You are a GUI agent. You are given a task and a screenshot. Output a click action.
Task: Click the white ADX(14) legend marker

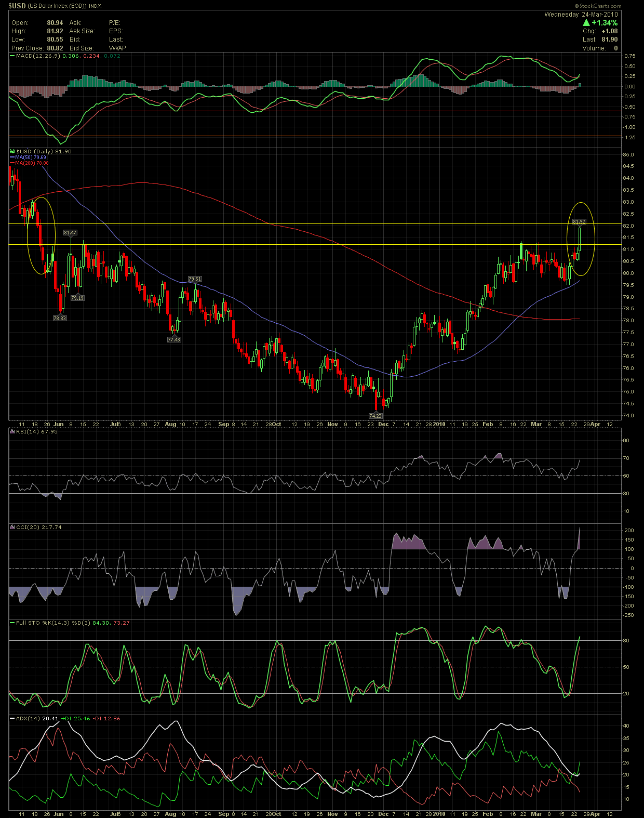coord(12,718)
